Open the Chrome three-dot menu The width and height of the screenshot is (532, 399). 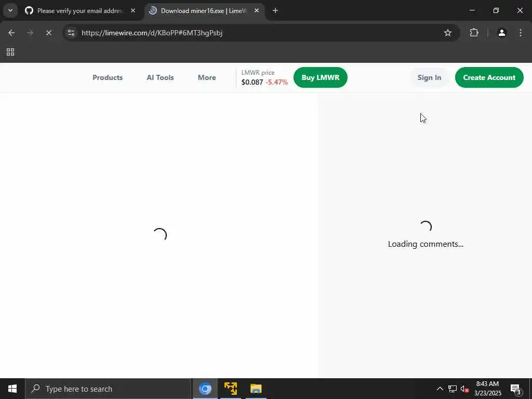click(521, 33)
